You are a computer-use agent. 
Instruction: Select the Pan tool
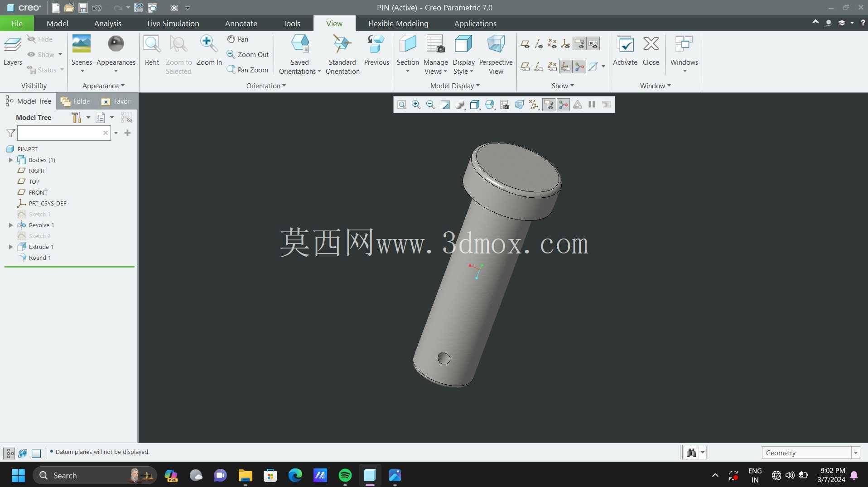[238, 39]
